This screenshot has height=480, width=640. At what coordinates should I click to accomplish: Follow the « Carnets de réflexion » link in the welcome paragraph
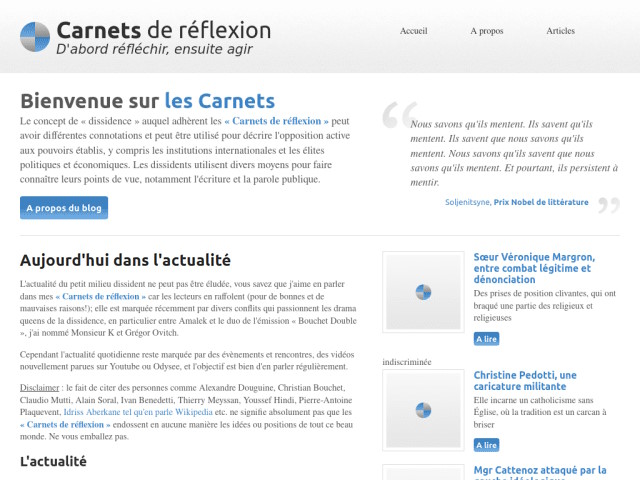click(276, 121)
